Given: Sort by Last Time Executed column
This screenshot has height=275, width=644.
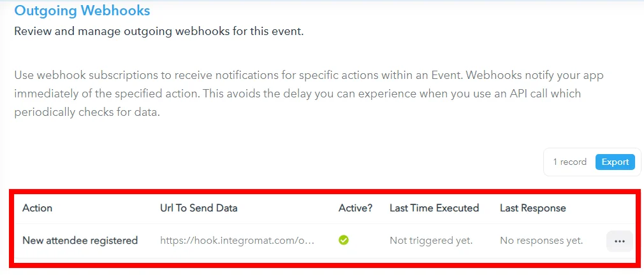Looking at the screenshot, I should [434, 208].
